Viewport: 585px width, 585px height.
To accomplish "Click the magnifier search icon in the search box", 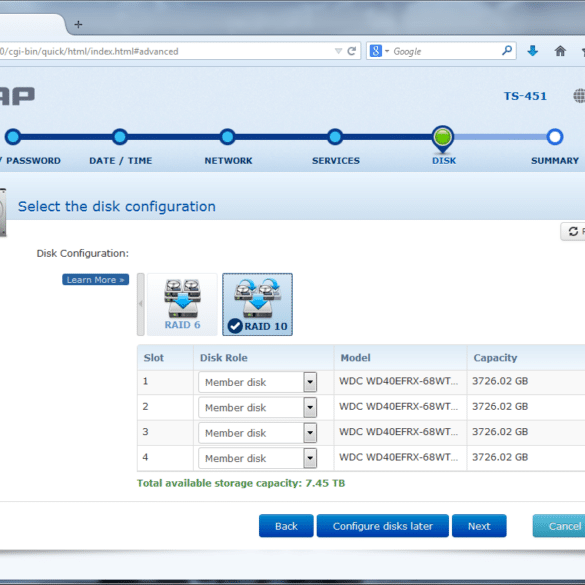I will (x=507, y=50).
